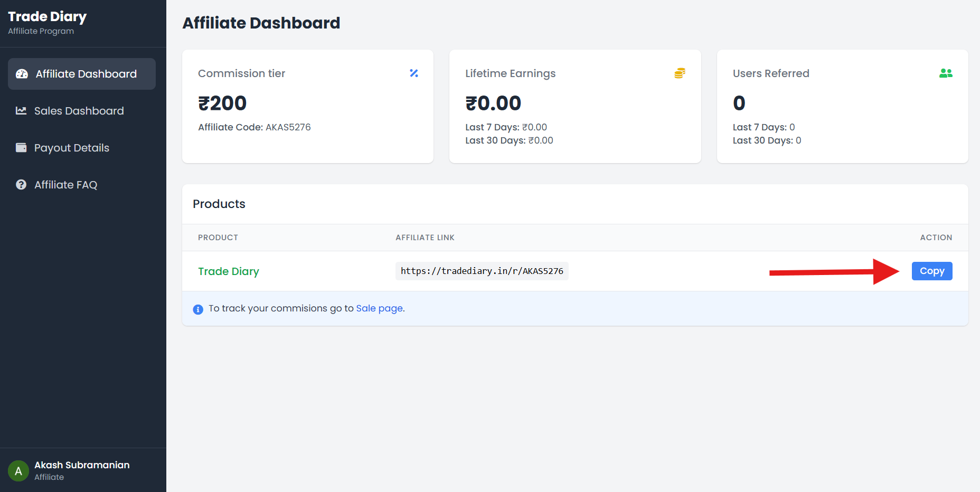This screenshot has width=980, height=492.
Task: Click the Affiliate Dashboard page heading
Action: pyautogui.click(x=261, y=23)
